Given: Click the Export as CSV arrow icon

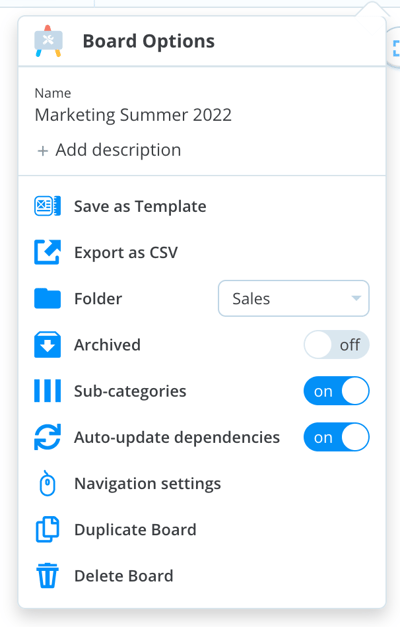Looking at the screenshot, I should tap(48, 252).
